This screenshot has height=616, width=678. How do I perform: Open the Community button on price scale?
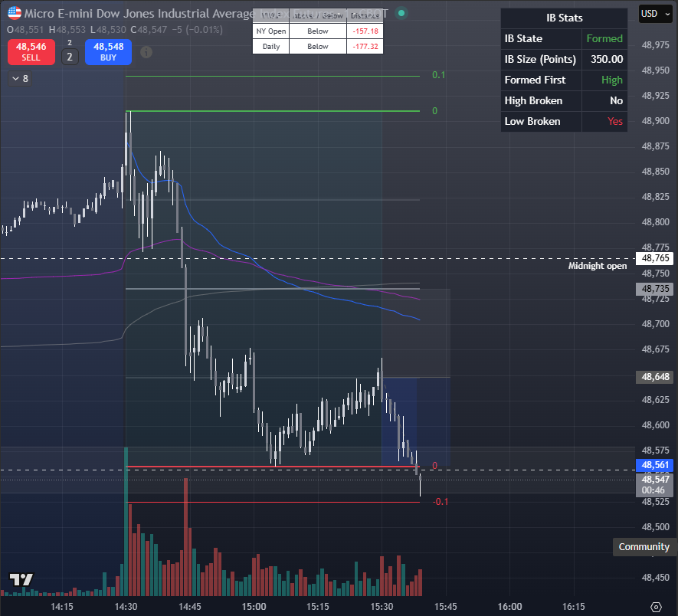click(x=644, y=547)
